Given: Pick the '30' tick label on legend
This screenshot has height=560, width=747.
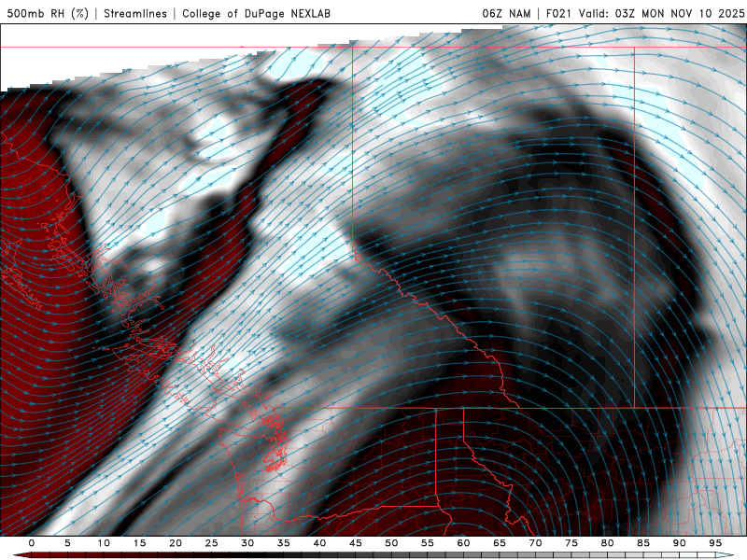Looking at the screenshot, I should pyautogui.click(x=247, y=543).
